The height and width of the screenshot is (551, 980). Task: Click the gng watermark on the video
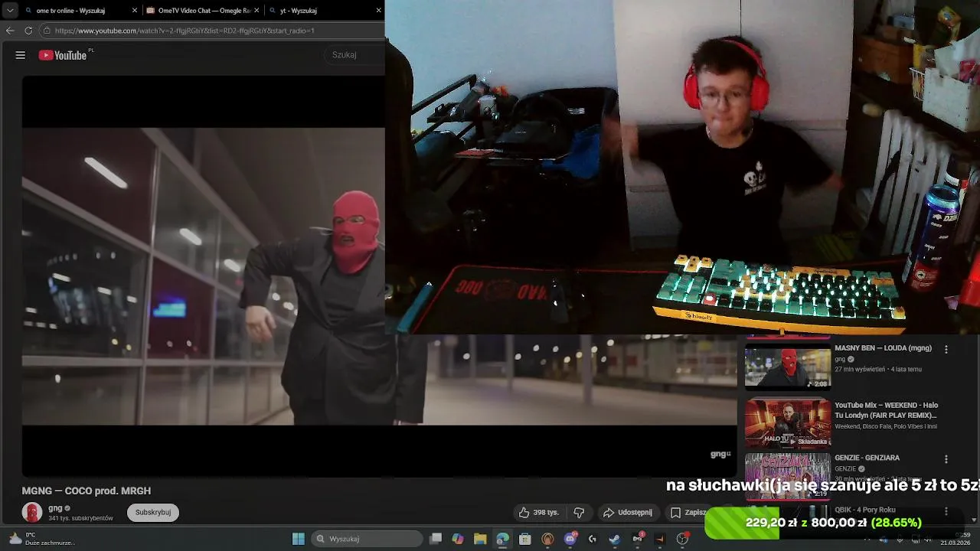(720, 454)
